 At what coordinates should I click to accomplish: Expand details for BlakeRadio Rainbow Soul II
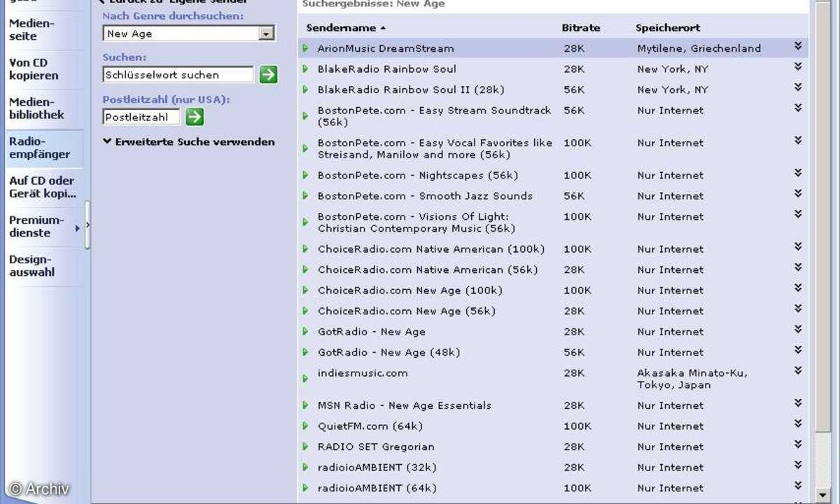point(798,87)
